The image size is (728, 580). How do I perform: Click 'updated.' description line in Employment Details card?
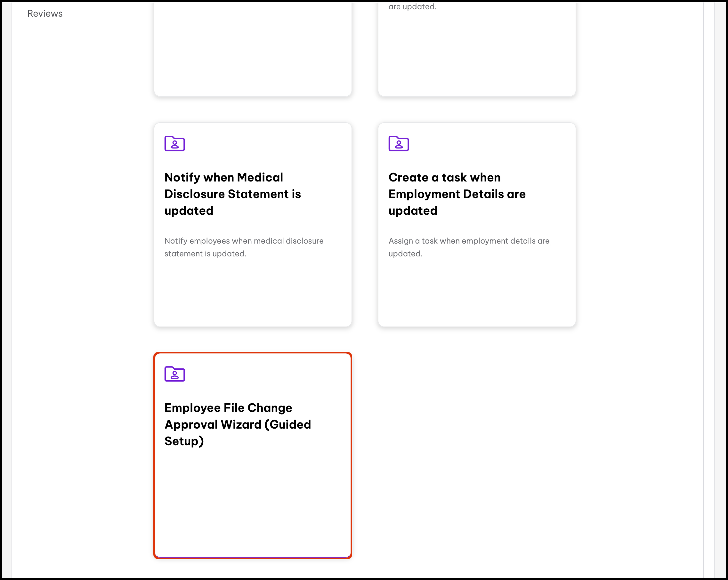pos(405,254)
